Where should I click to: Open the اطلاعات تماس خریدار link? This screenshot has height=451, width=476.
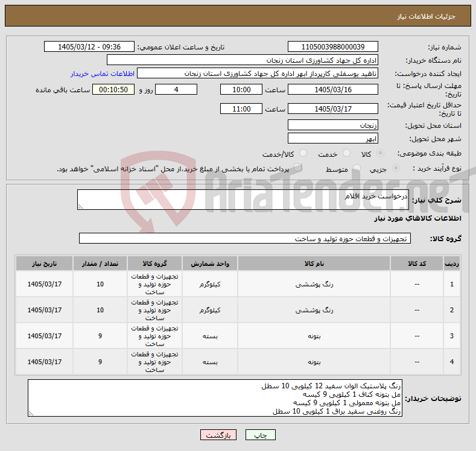(103, 74)
